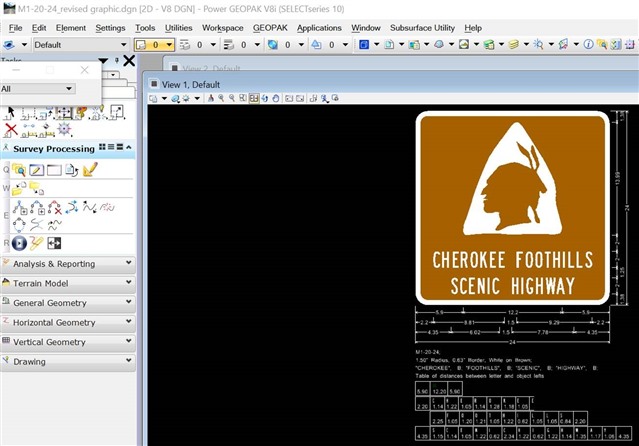The width and height of the screenshot is (639, 446).
Task: Click the green database icon in top toolbar
Action: [489, 44]
